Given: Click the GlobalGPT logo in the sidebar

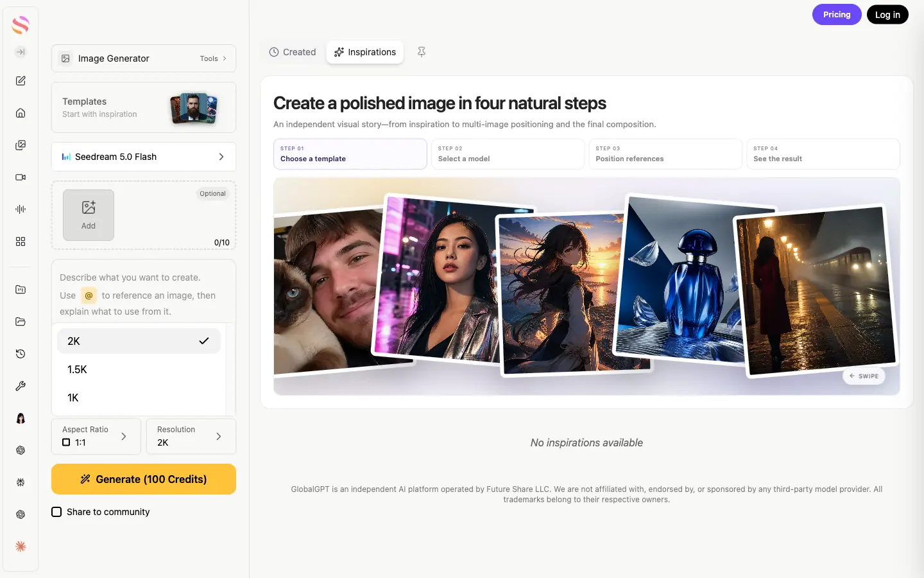Looking at the screenshot, I should (x=21, y=25).
